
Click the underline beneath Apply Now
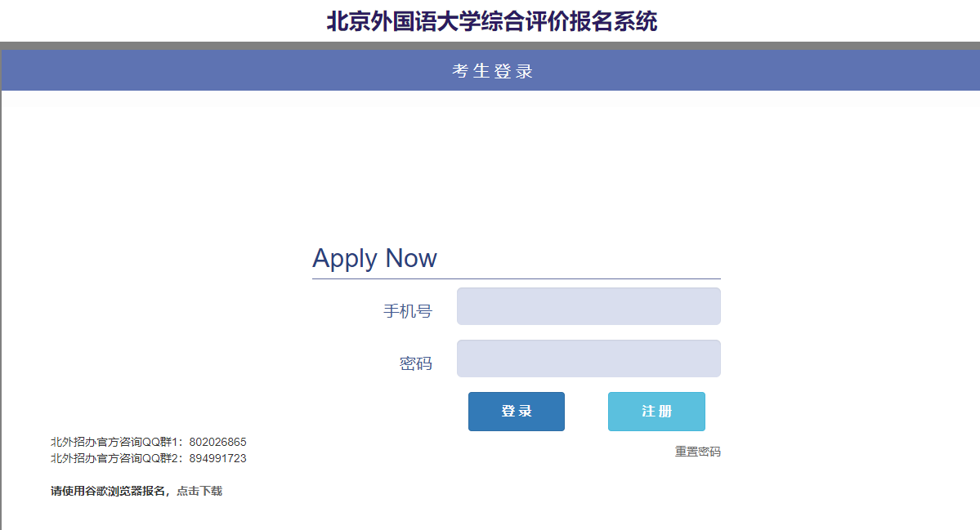517,278
